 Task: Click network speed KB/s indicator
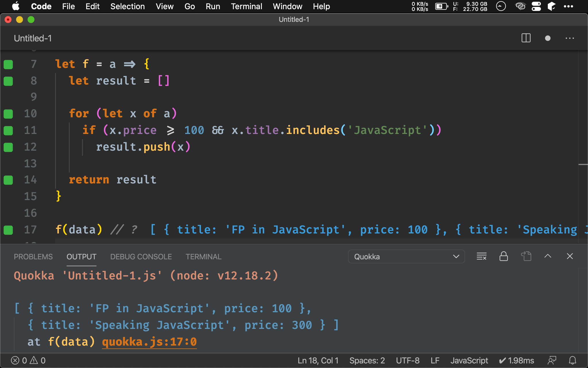420,6
